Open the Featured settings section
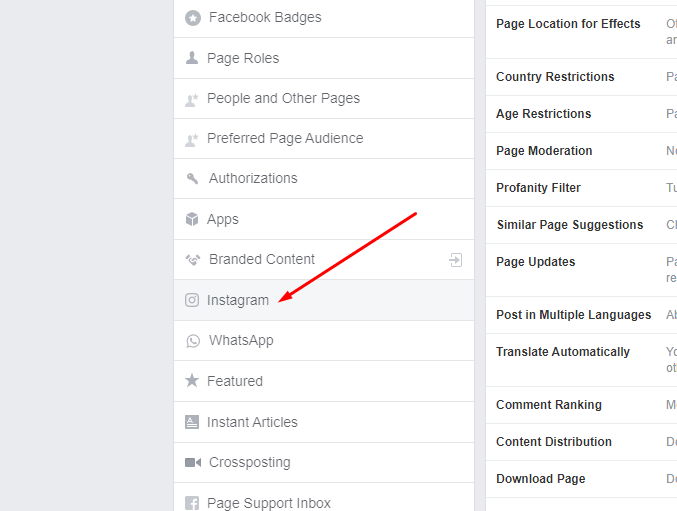Screen dimensions: 677x511 (324, 381)
